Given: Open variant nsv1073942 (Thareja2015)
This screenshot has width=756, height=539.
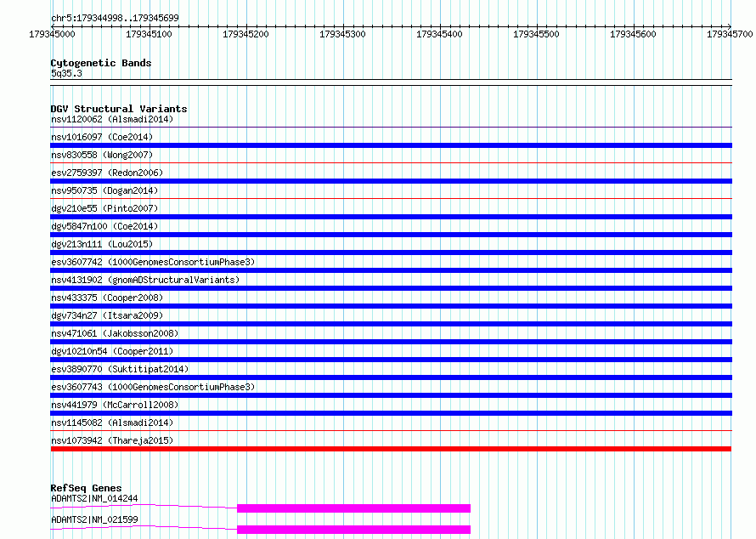Looking at the screenshot, I should pyautogui.click(x=112, y=440).
